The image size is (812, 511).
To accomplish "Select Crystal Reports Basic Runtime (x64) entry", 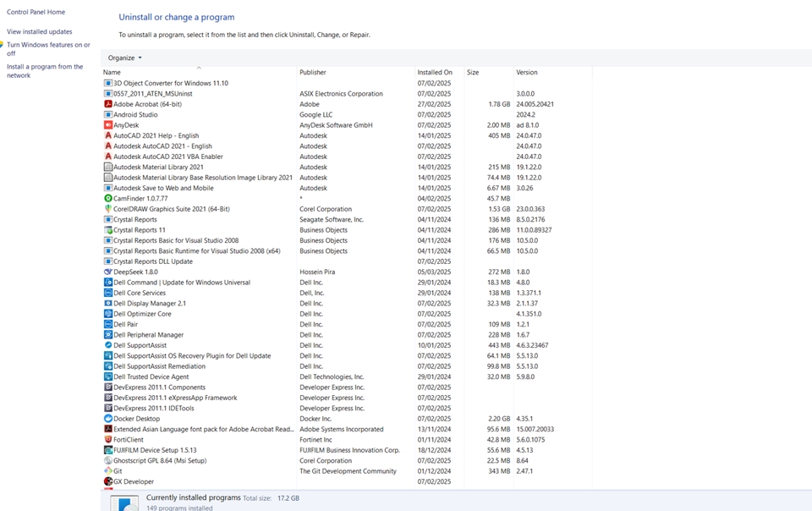I will (197, 250).
